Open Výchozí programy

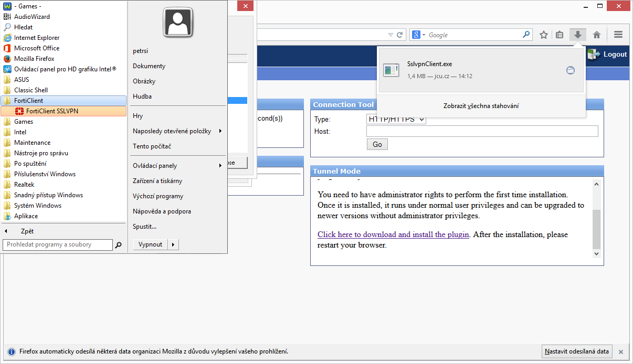tap(158, 196)
